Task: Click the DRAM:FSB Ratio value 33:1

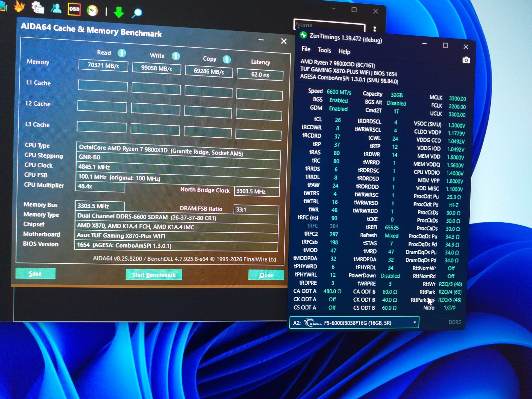Action: pos(256,210)
